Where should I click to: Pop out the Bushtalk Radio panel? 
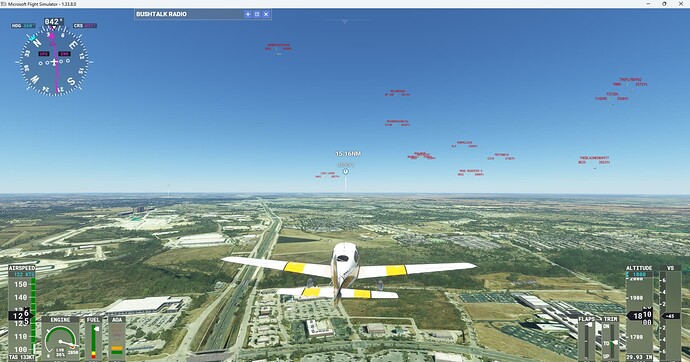pos(257,14)
